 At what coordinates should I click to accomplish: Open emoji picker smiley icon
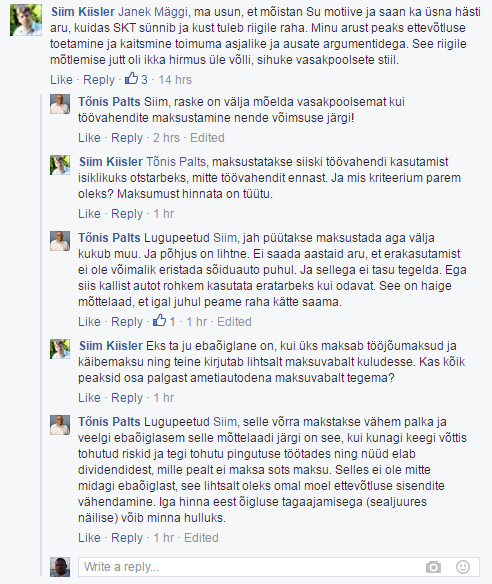point(463,567)
